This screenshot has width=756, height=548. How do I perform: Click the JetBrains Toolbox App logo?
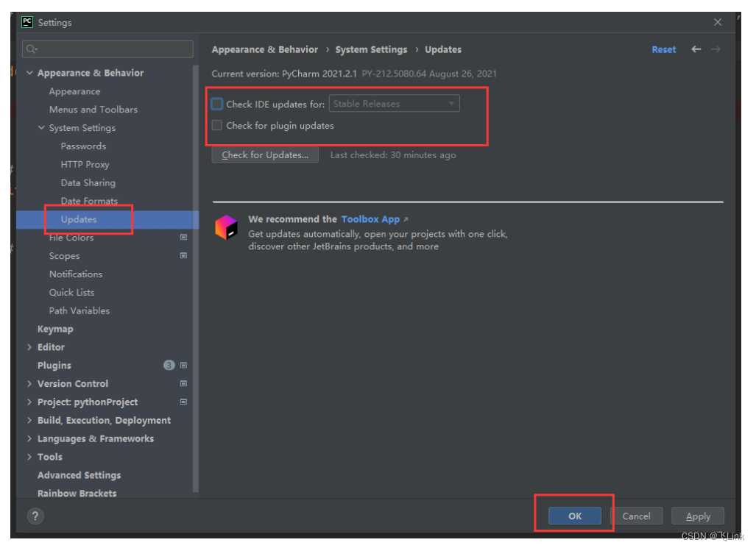point(226,227)
